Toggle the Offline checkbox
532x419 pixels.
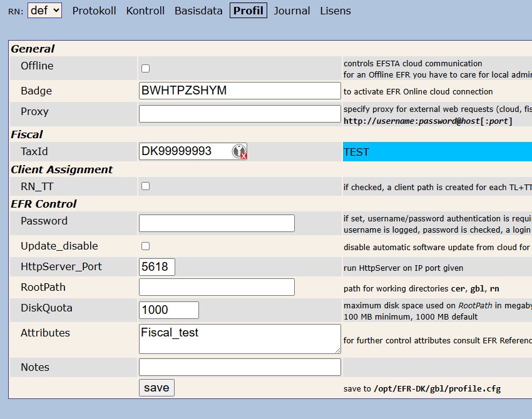[146, 68]
